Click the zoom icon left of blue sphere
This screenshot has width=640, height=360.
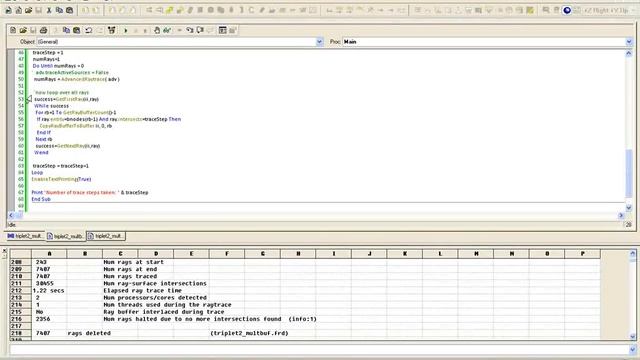click(x=546, y=10)
